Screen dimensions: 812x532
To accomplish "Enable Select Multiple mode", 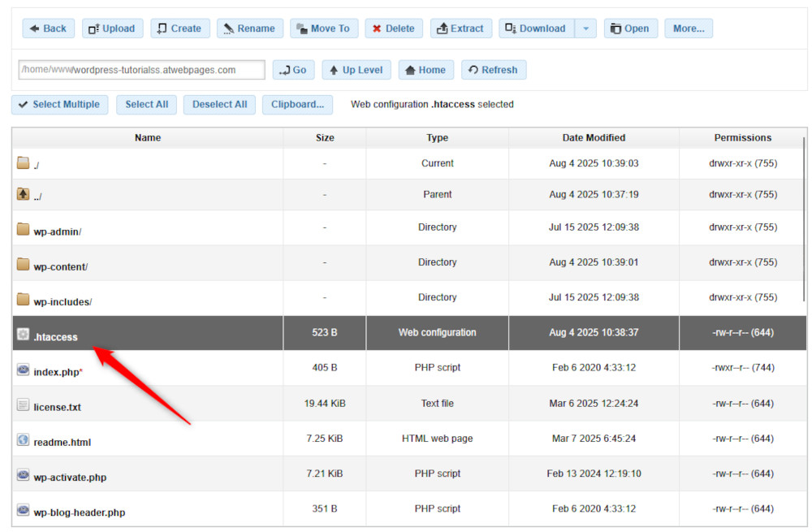I will [59, 104].
